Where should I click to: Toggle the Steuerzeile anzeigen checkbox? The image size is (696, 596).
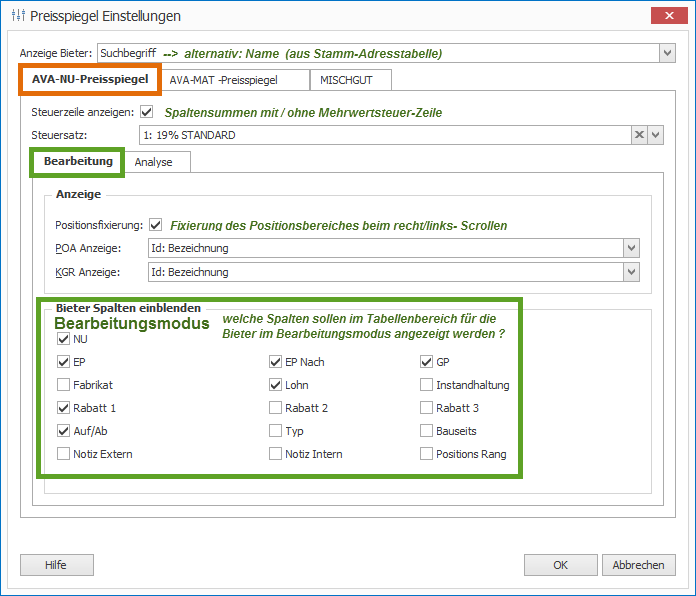pos(147,112)
